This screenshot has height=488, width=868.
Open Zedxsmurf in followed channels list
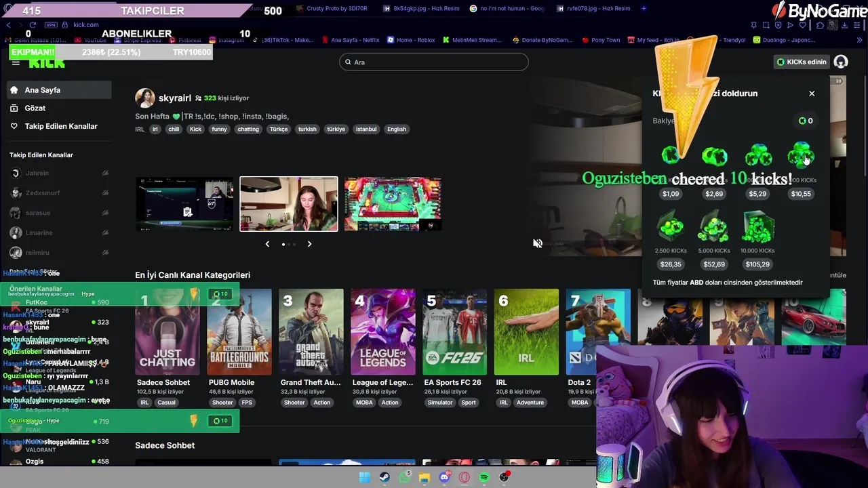pyautogui.click(x=60, y=193)
